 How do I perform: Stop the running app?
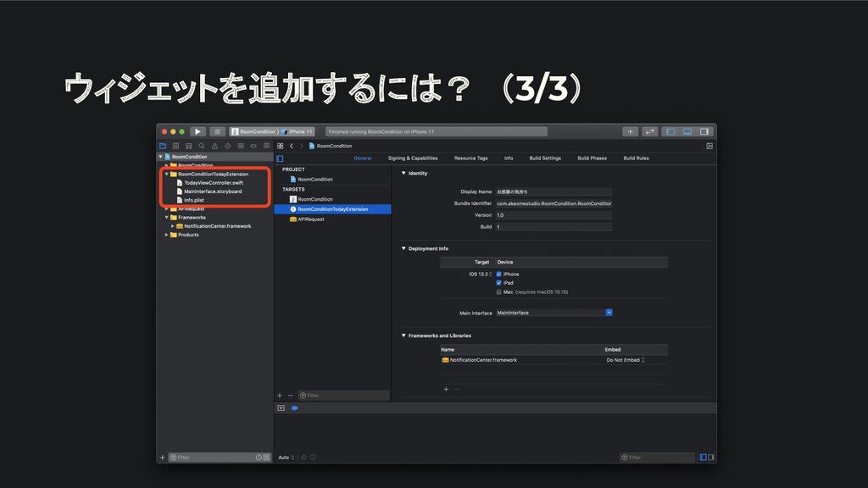[x=217, y=131]
